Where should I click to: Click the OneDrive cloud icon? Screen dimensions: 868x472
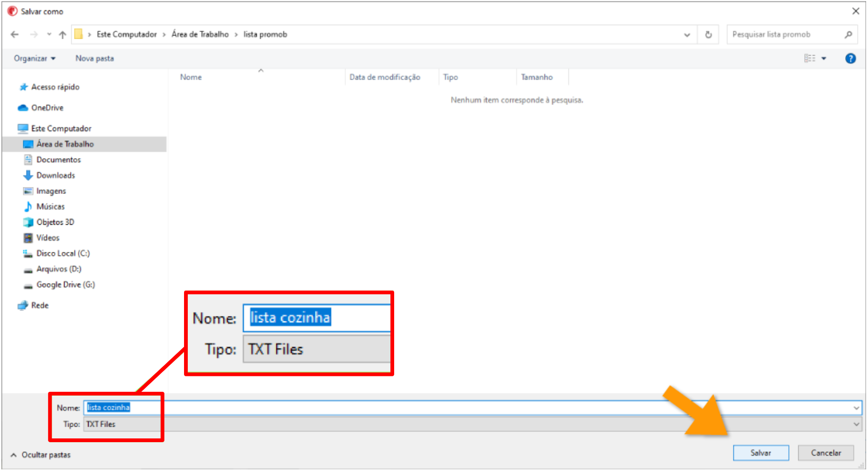[x=23, y=108]
